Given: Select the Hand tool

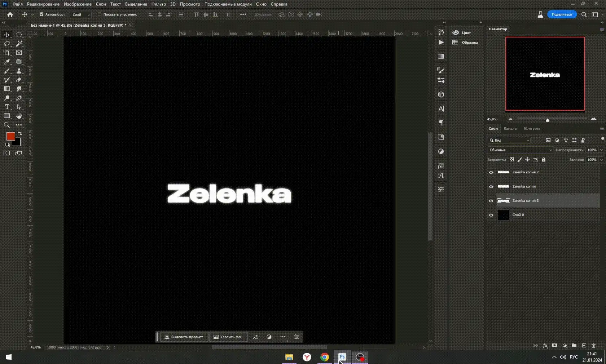Looking at the screenshot, I should point(19,116).
